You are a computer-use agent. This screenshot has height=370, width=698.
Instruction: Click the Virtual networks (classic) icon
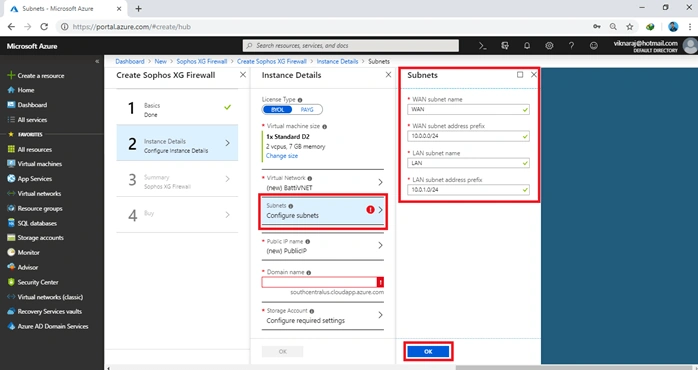click(x=11, y=297)
